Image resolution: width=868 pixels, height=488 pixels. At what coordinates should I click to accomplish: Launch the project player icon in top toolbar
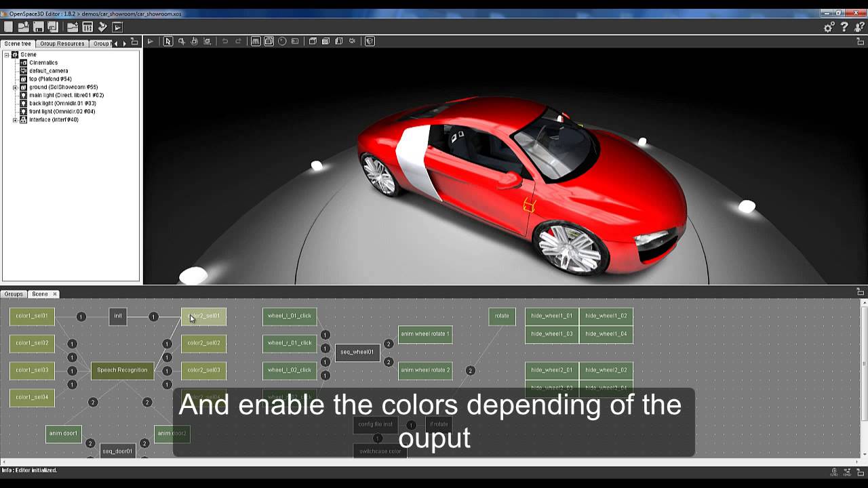(117, 27)
